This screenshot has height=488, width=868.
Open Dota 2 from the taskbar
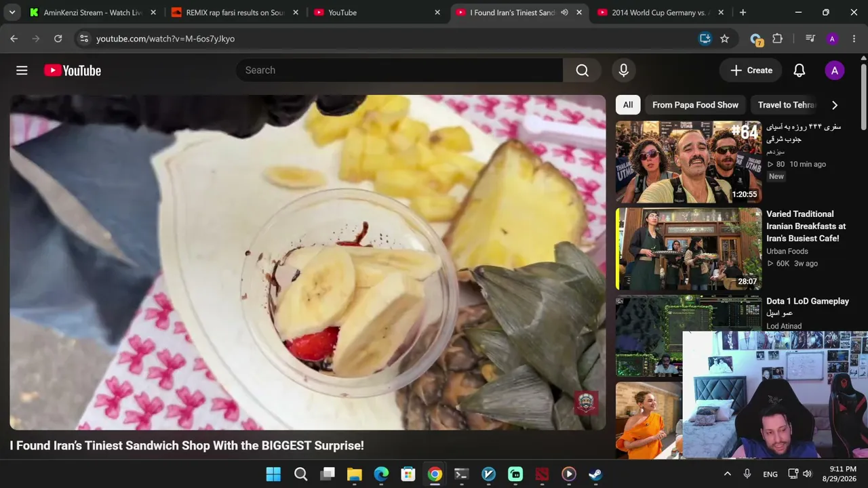tap(542, 474)
